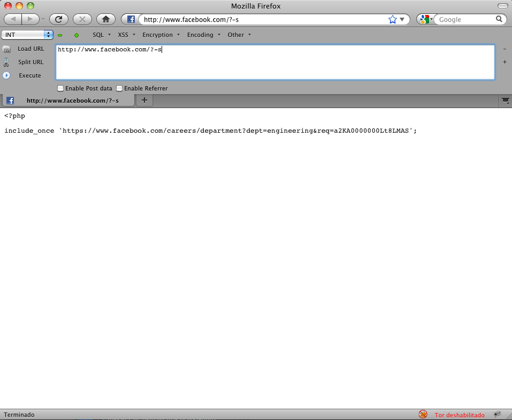Click the green plus increment icon
Screen dimensions: 512x420
tap(77, 35)
